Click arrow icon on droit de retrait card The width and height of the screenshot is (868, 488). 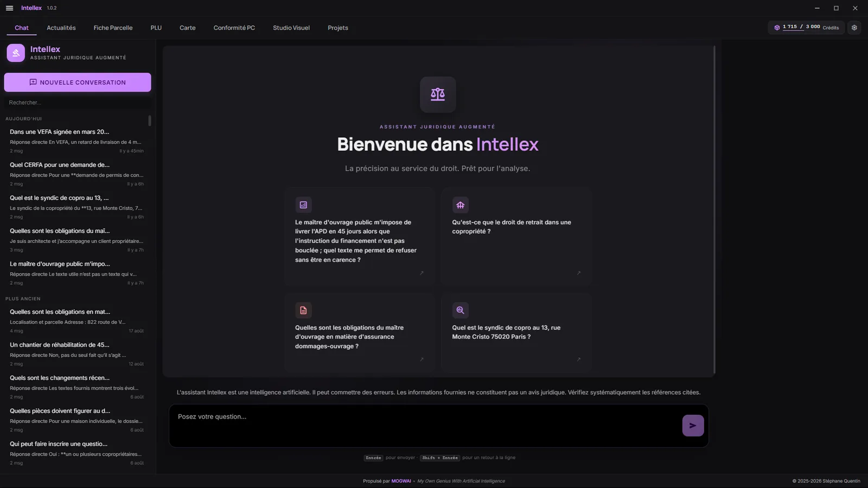click(579, 273)
